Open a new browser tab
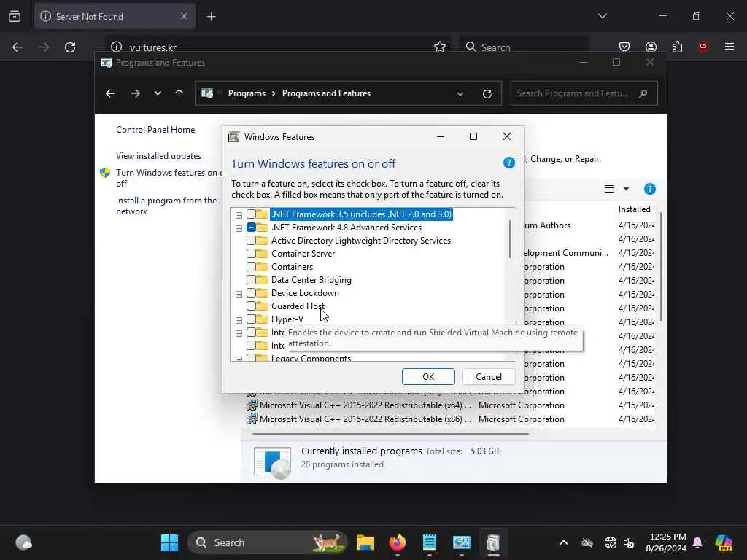Image resolution: width=747 pixels, height=560 pixels. (211, 17)
